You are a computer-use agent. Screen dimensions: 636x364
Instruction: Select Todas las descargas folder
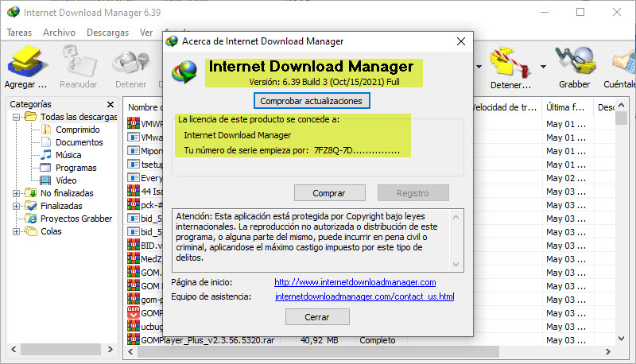pyautogui.click(x=79, y=117)
